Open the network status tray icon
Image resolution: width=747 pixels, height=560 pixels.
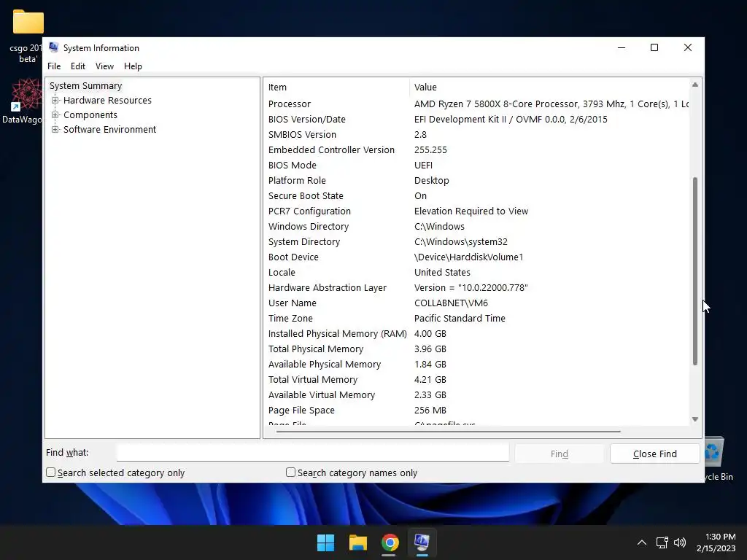(662, 542)
